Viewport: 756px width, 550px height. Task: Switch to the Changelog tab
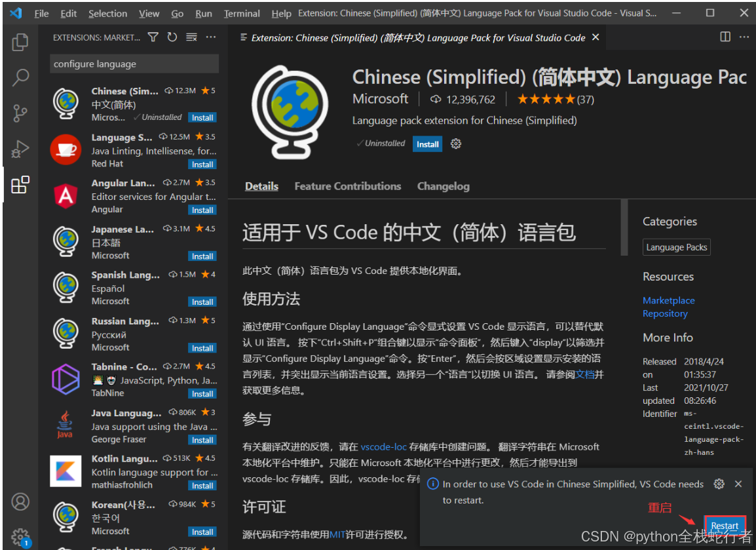pyautogui.click(x=443, y=186)
